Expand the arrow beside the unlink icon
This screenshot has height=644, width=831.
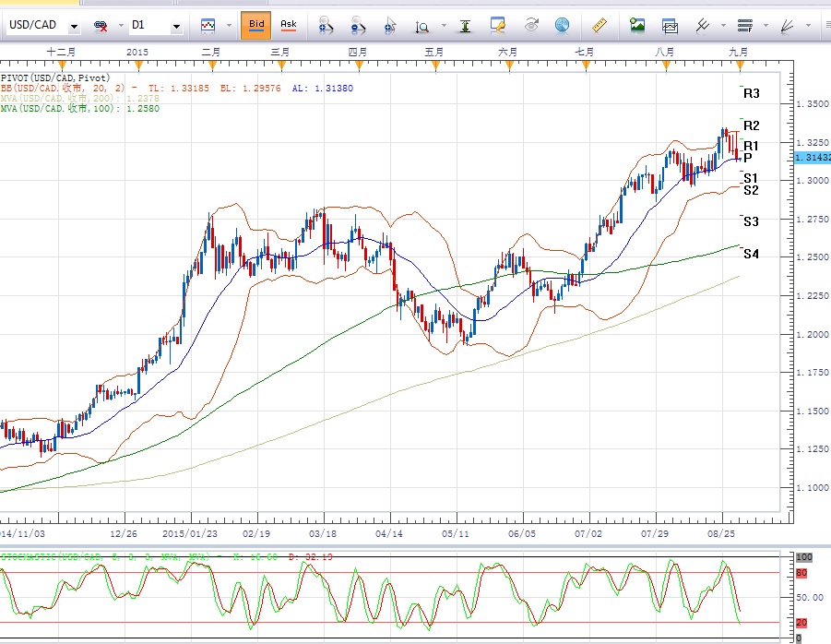pos(121,26)
